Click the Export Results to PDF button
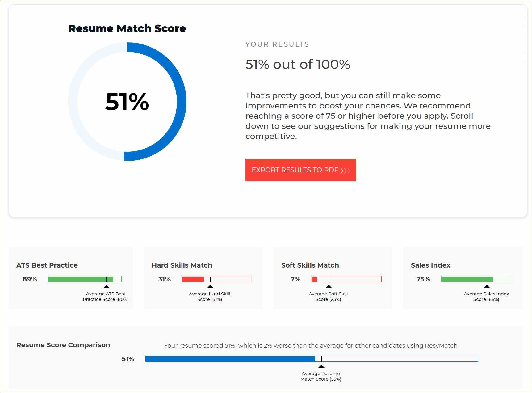Screen dimensions: 532x393 [x=300, y=170]
